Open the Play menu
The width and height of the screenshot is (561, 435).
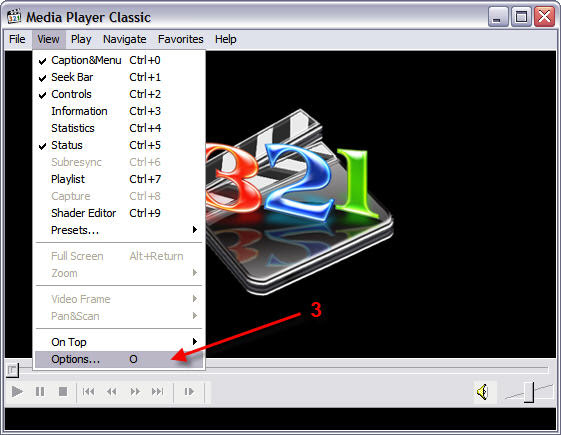(x=81, y=39)
